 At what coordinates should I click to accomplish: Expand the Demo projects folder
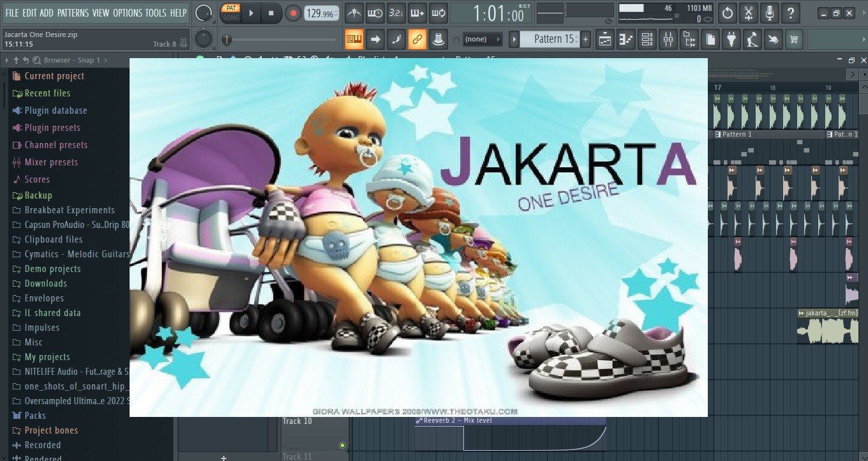pos(52,269)
